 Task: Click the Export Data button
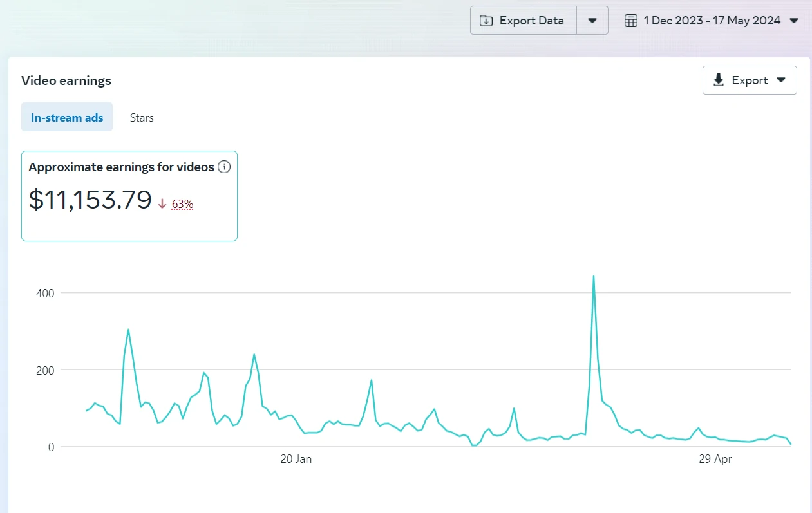[524, 21]
